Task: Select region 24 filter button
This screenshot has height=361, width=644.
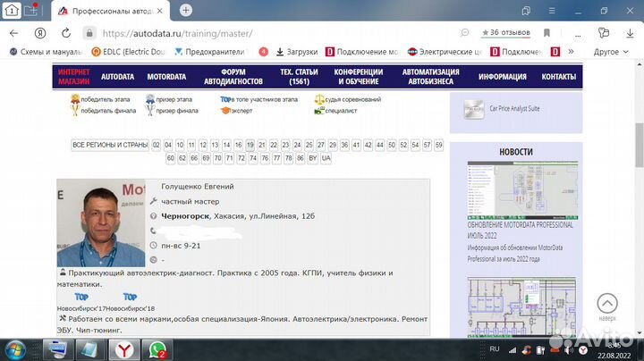Action: point(297,146)
